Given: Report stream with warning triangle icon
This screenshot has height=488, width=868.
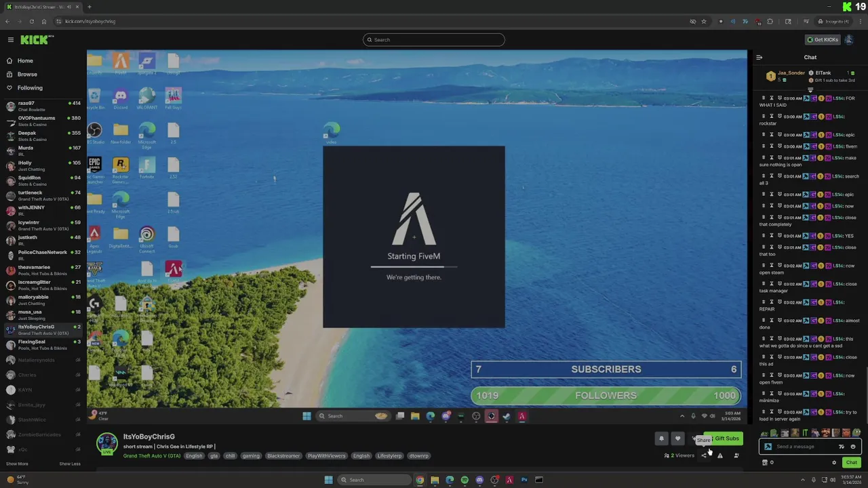Looking at the screenshot, I should [x=720, y=455].
